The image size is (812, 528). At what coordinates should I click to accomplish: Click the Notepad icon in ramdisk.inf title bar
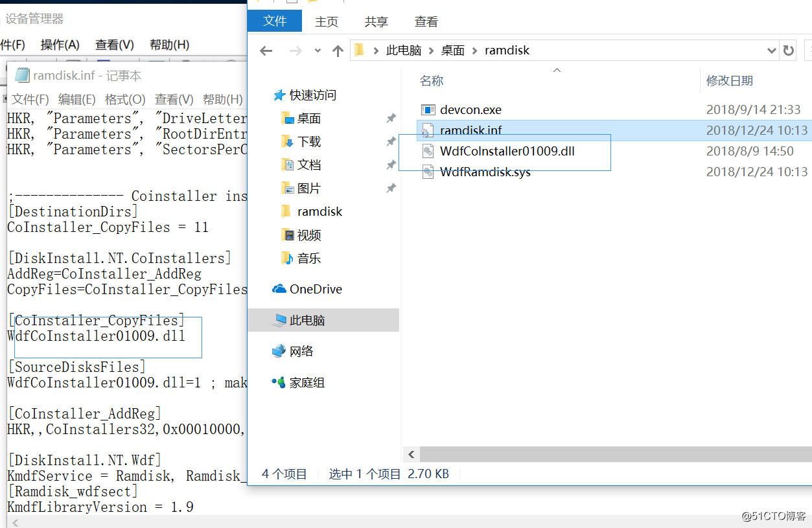coord(22,76)
